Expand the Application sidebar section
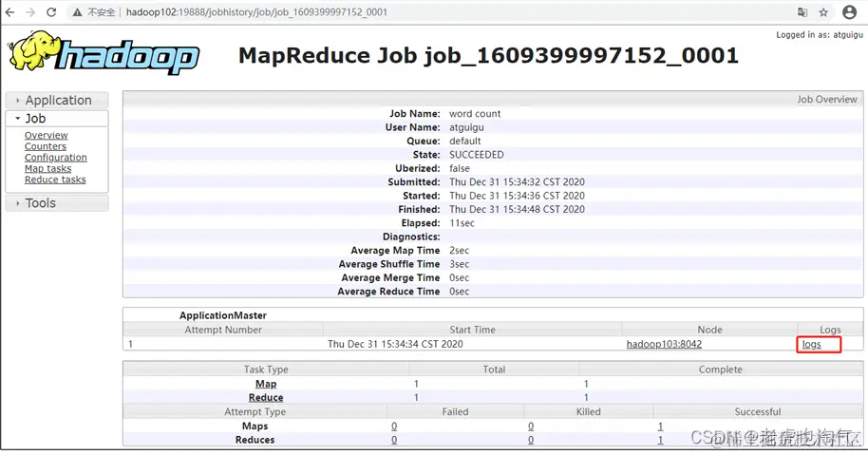Viewport: 868px width, 455px height. click(57, 100)
